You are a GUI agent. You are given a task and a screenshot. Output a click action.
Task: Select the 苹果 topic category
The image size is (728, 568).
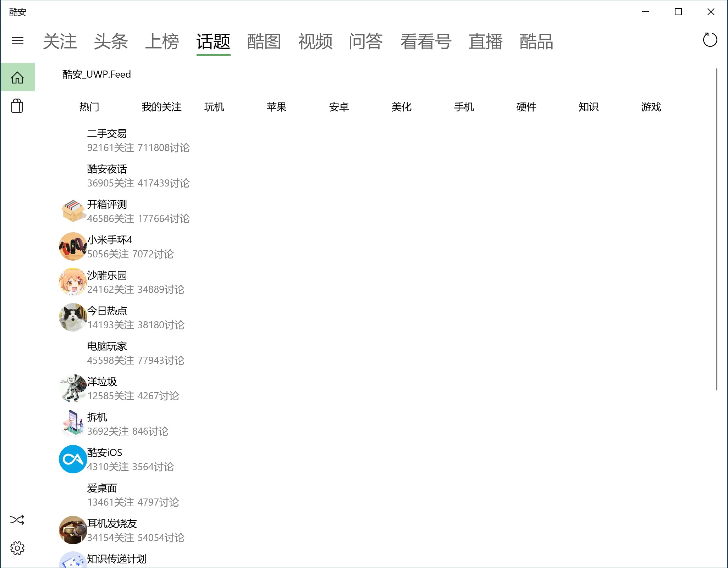[x=276, y=107]
